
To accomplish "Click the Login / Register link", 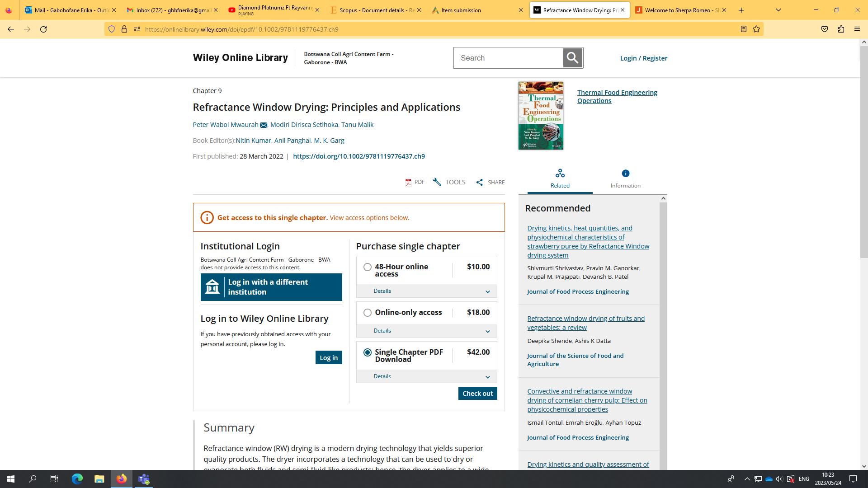I will coord(644,58).
